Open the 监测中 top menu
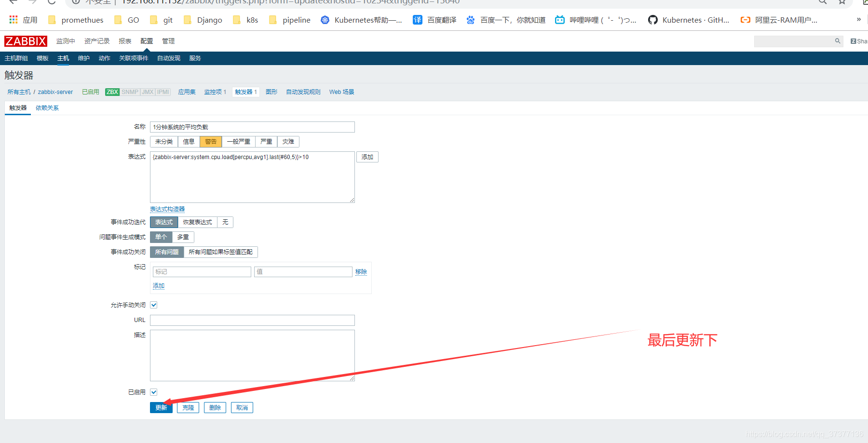This screenshot has width=868, height=443. click(x=66, y=41)
